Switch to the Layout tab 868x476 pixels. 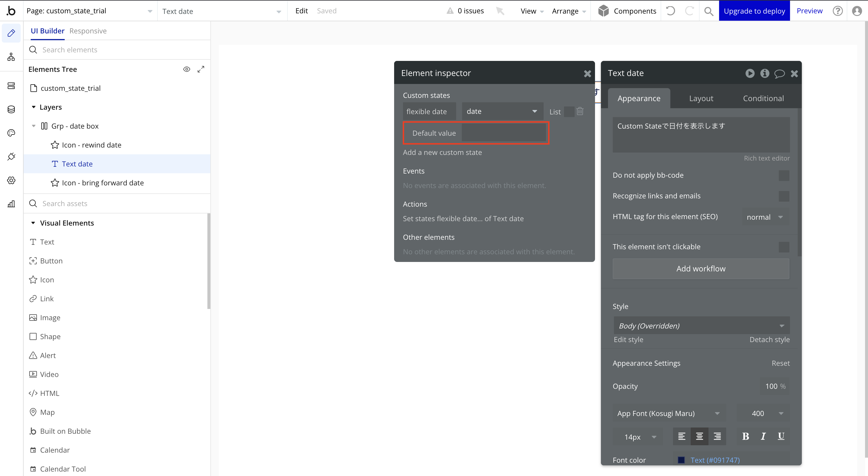tap(701, 98)
